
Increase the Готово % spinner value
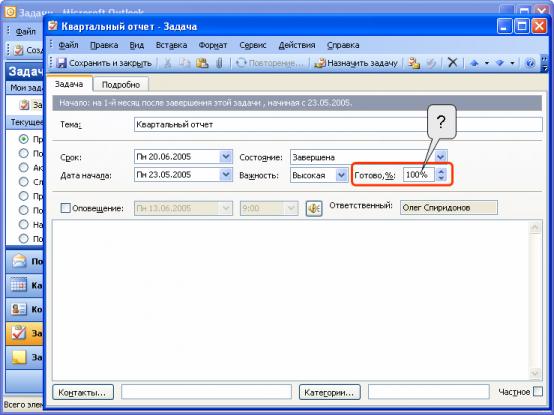(x=441, y=171)
